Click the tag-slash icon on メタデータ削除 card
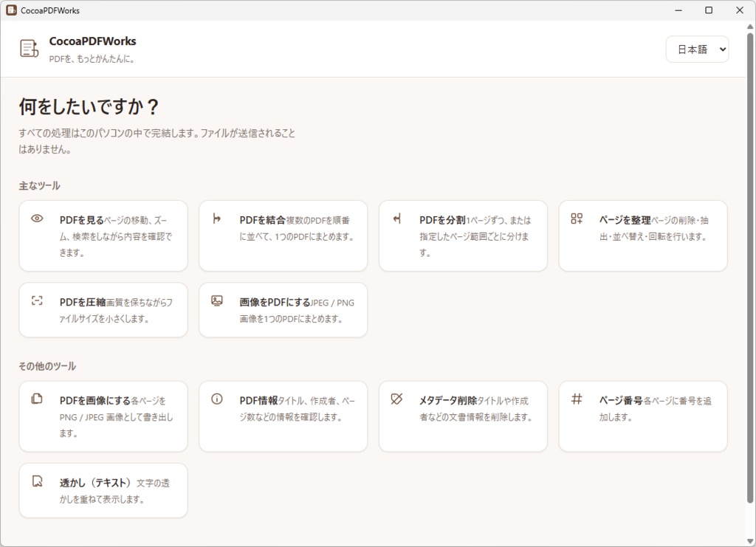 point(396,399)
